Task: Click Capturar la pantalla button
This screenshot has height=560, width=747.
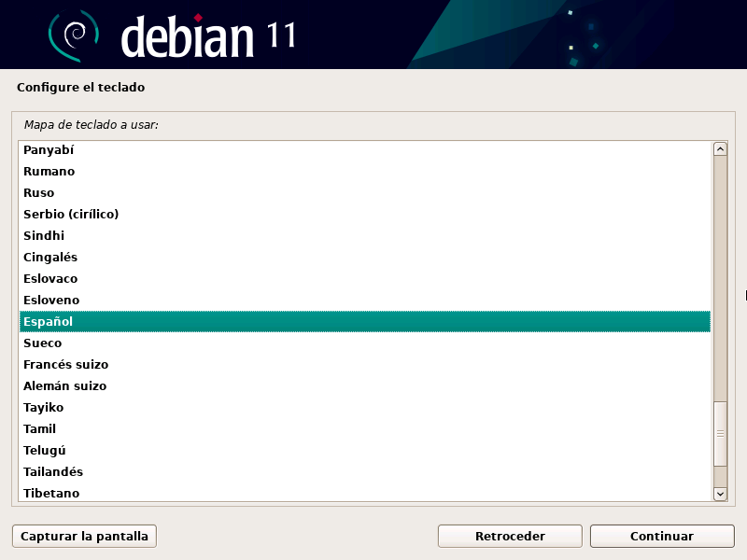Action: (84, 537)
